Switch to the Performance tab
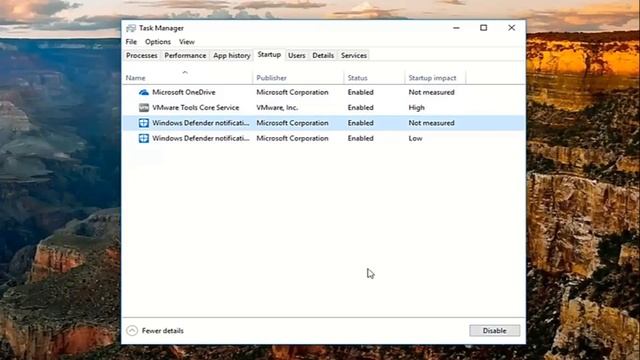 coord(185,56)
